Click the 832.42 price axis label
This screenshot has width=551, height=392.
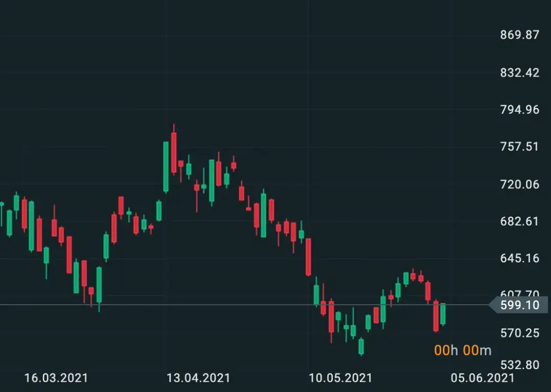click(x=520, y=72)
